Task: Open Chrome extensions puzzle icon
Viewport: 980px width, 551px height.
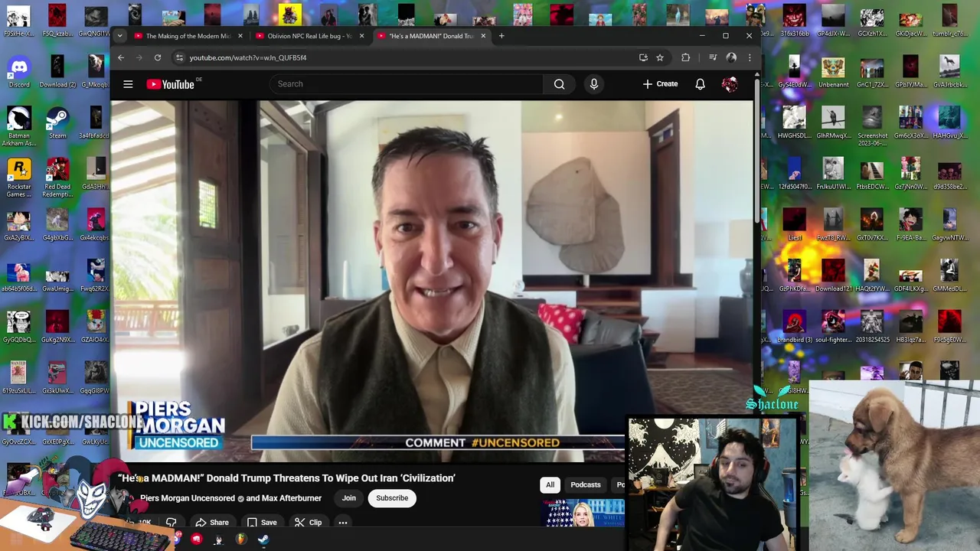Action: click(685, 57)
